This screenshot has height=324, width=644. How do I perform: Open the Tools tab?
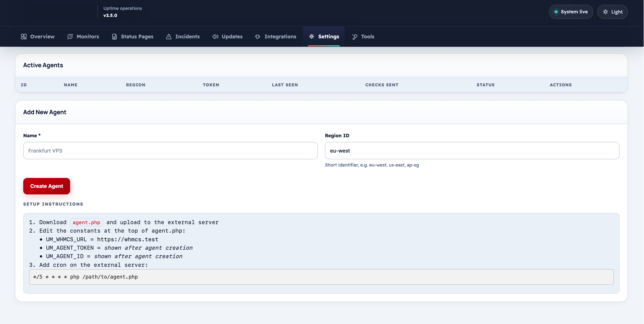pyautogui.click(x=363, y=37)
